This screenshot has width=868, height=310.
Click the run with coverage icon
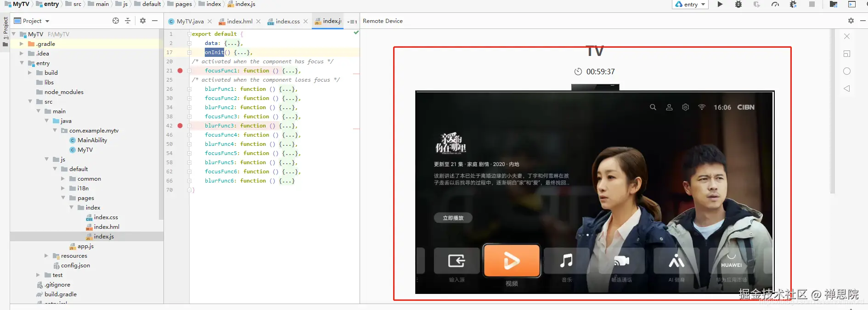[757, 4]
